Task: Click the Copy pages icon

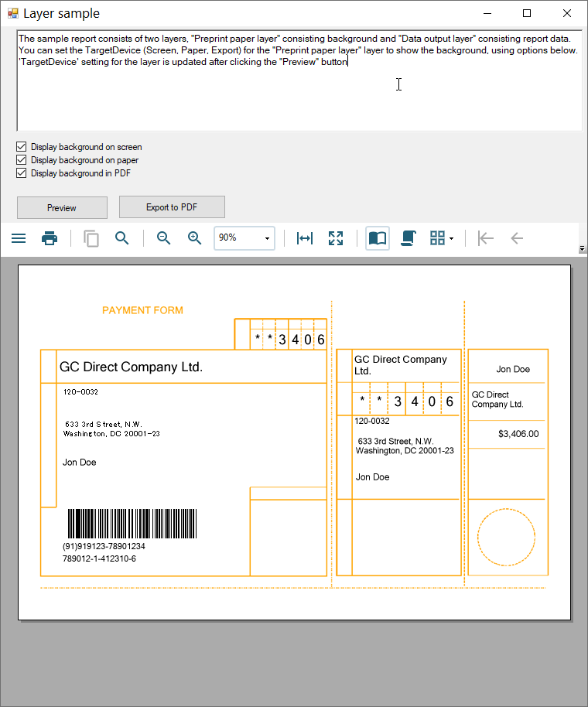Action: tap(91, 238)
